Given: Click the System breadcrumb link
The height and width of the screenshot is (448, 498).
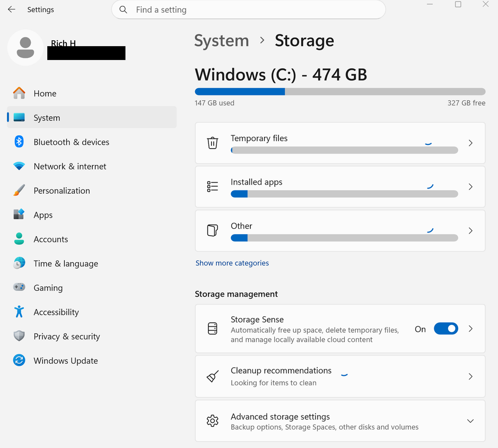Looking at the screenshot, I should click(221, 41).
